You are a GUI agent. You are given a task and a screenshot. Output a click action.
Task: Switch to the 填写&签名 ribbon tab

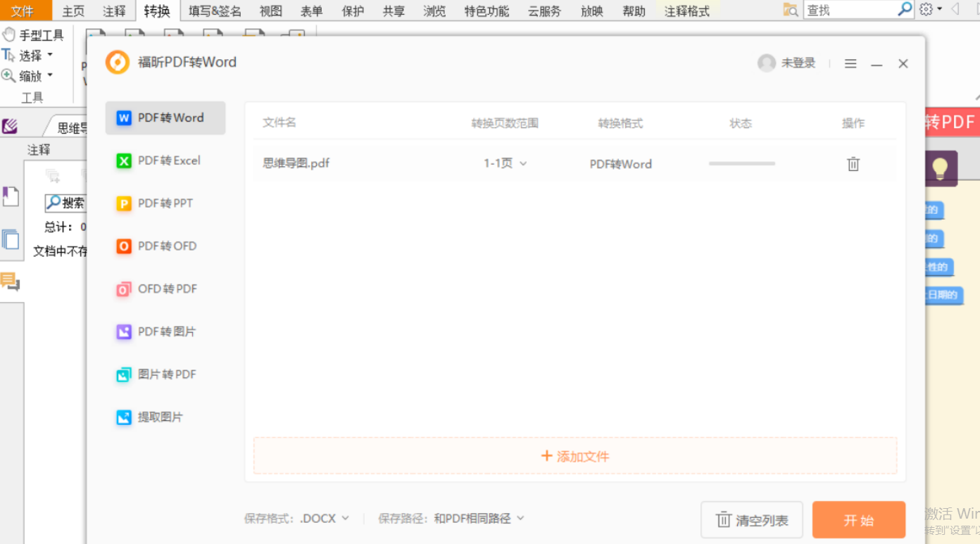tap(215, 11)
